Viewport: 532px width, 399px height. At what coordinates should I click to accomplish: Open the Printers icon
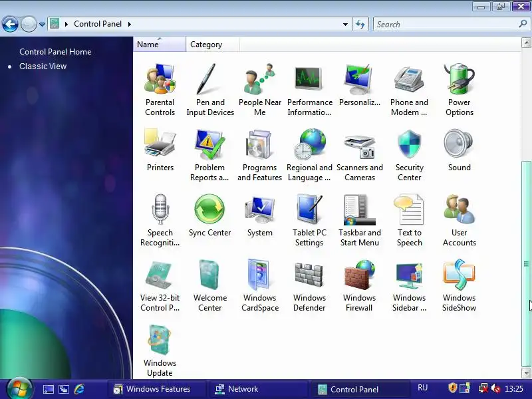pyautogui.click(x=160, y=150)
